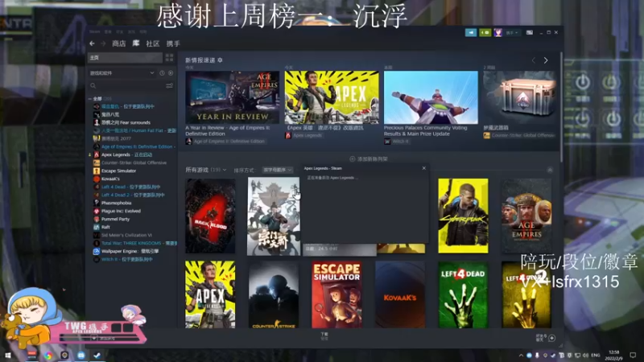644x362 pixels.
Task: Select Apex Legends in sidebar list
Action: [122, 154]
